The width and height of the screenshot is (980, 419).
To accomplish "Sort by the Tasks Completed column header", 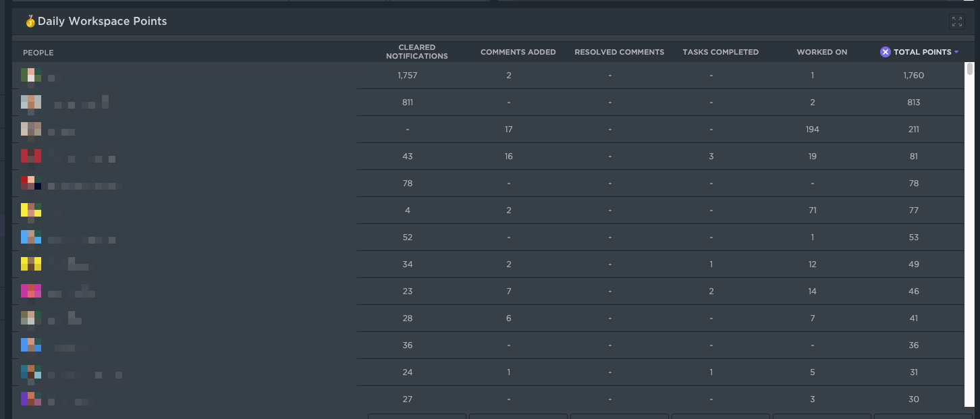I will (721, 52).
